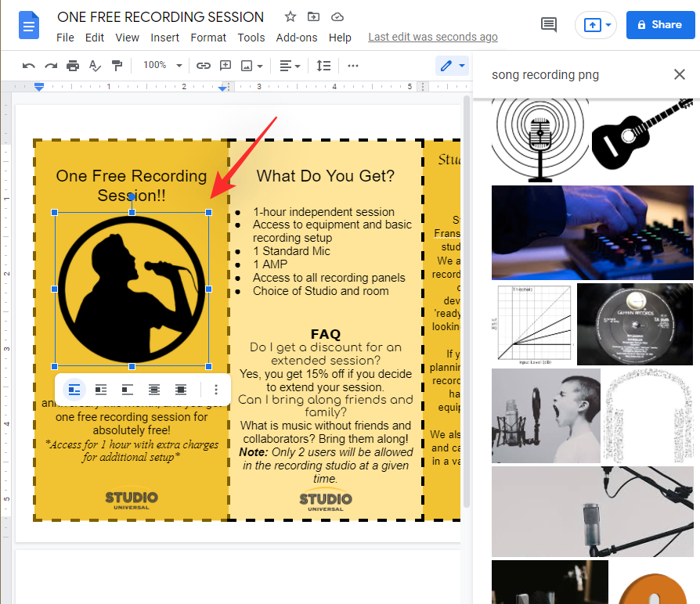Open the Editing mode pencil dropdown
Screen dimensions: 700x604
coord(452,66)
